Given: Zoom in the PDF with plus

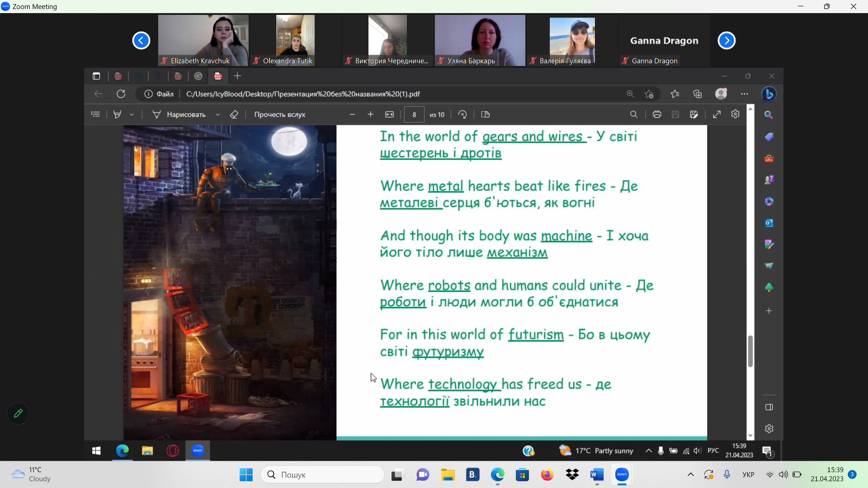Looking at the screenshot, I should 371,114.
